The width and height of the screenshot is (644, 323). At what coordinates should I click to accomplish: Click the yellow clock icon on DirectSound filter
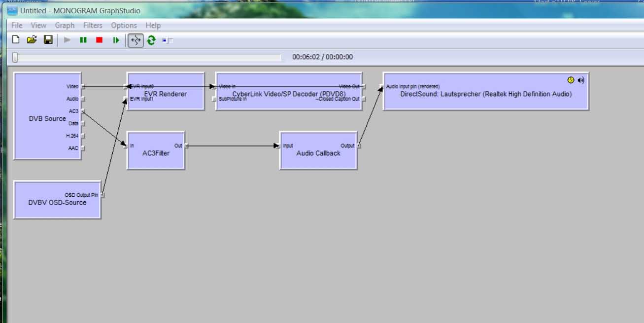pos(571,80)
